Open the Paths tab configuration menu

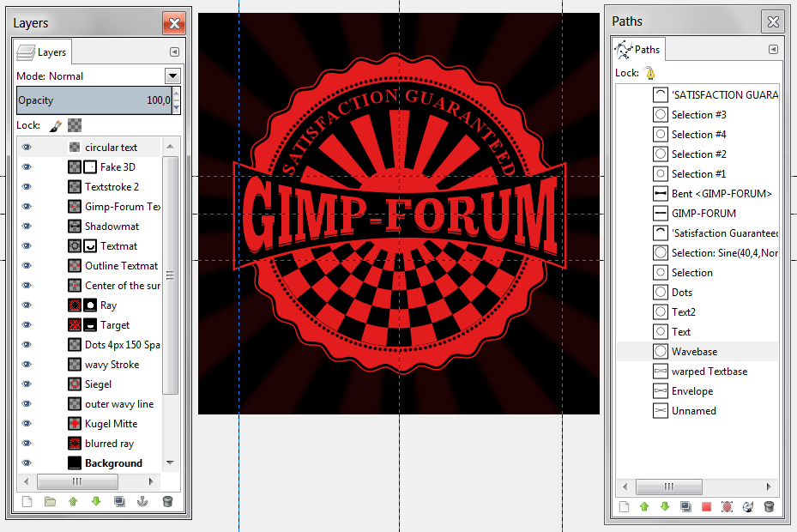click(773, 49)
